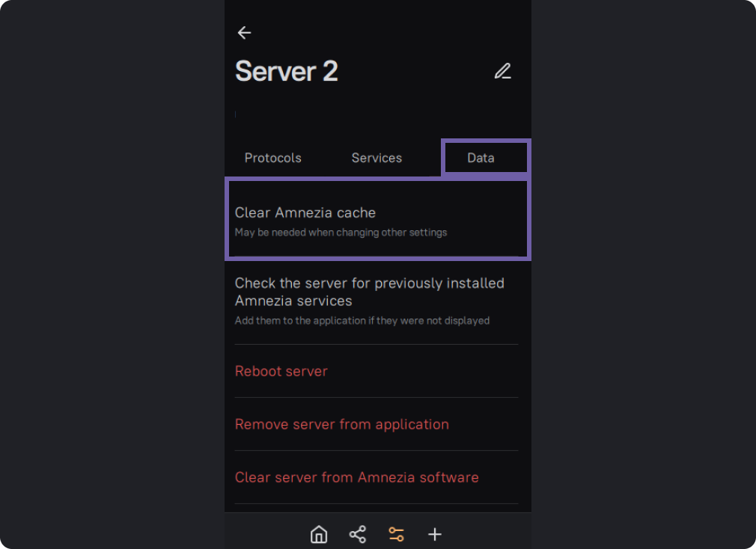Check server for previously installed Amnezia services
Viewport: 756px width, 549px height.
coord(370,292)
